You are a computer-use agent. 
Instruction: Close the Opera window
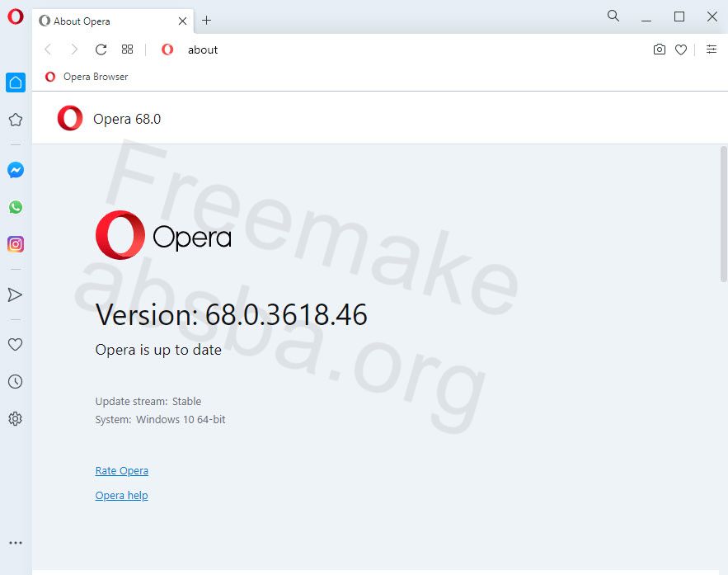point(712,16)
